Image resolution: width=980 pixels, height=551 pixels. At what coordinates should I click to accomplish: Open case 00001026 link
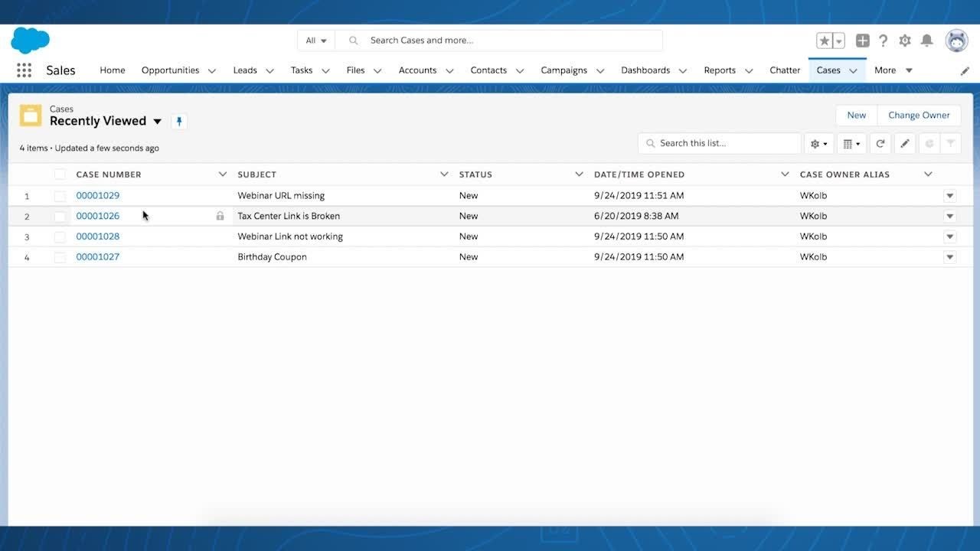coord(98,216)
